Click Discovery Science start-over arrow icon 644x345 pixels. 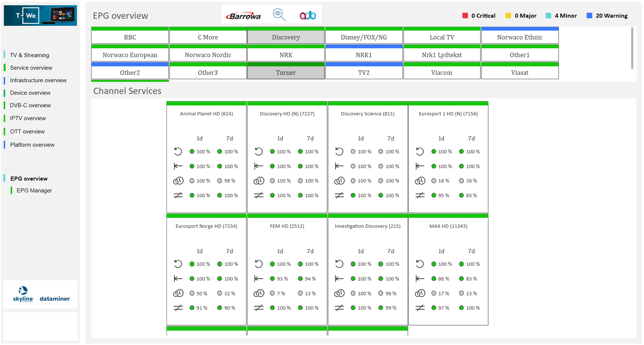click(x=339, y=166)
